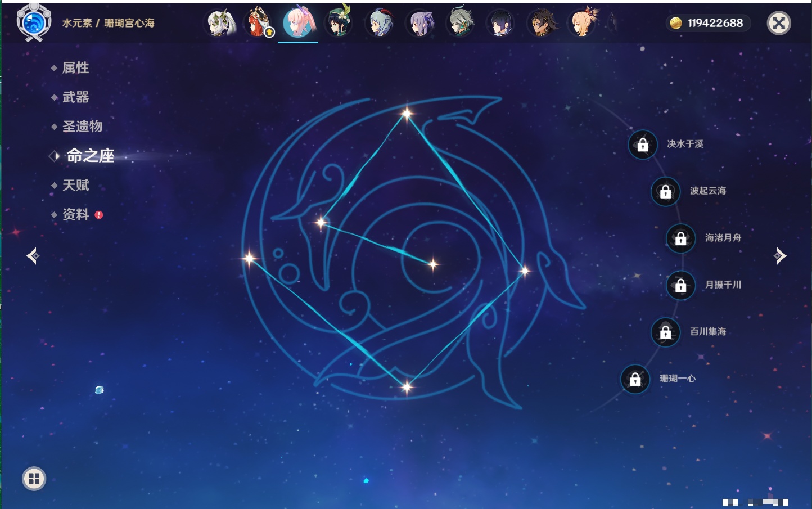The width and height of the screenshot is (812, 509).
Task: Select the blonde avatar with red hairpiece
Action: point(581,22)
